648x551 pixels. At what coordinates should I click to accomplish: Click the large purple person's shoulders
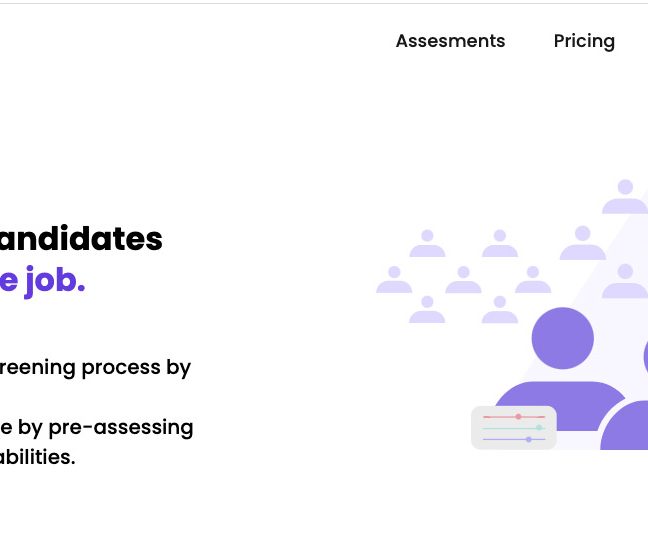[x=560, y=406]
